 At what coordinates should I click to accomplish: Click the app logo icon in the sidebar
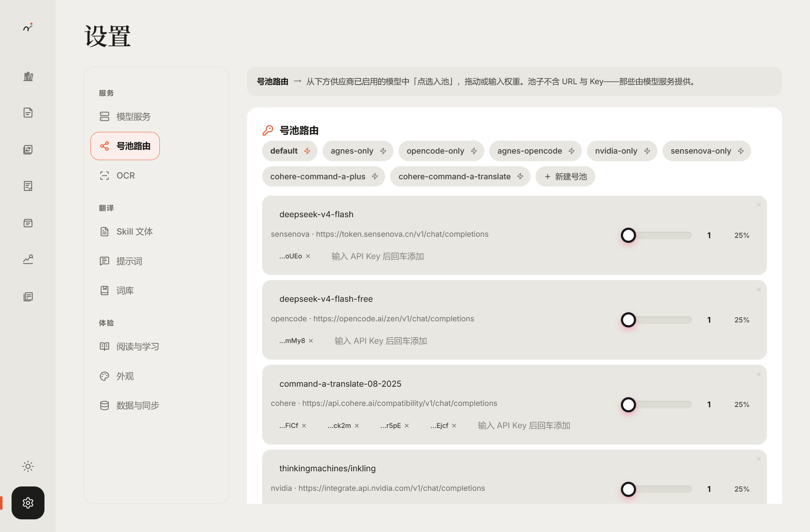(x=28, y=27)
